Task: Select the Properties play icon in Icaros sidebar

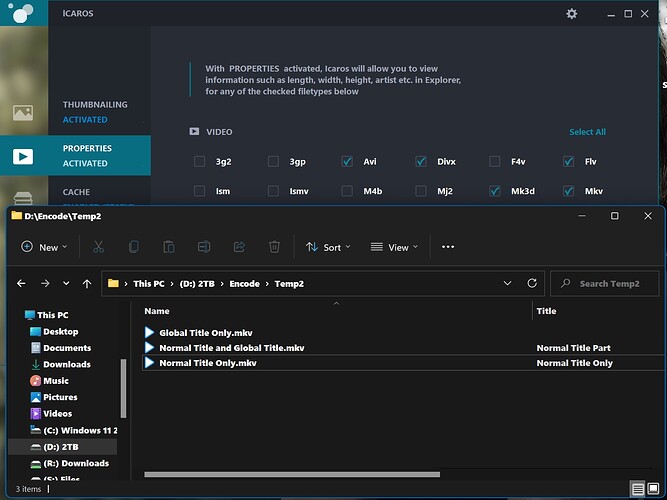Action: coord(23,156)
